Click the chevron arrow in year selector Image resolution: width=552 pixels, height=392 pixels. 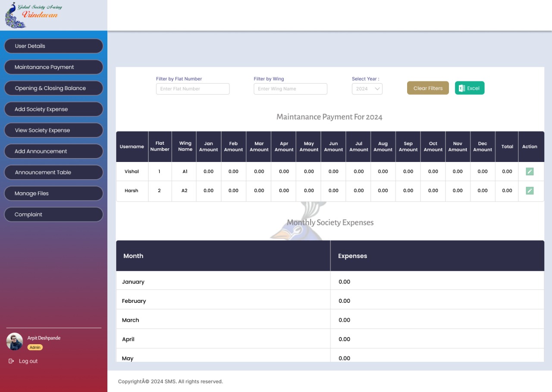(377, 89)
